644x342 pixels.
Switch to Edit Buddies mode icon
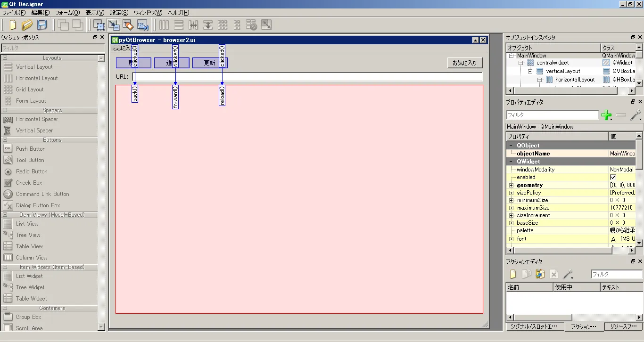point(128,25)
